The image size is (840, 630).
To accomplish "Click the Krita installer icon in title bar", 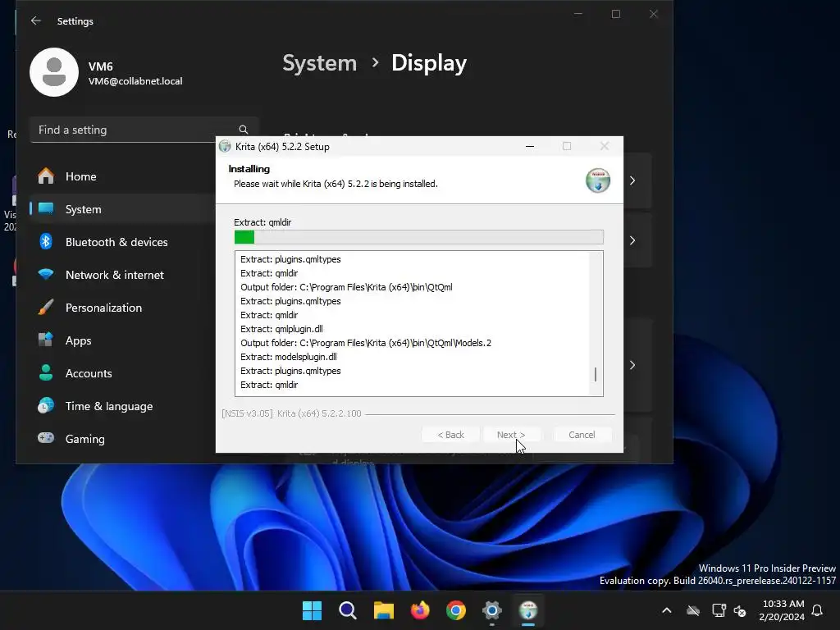I will (x=225, y=146).
